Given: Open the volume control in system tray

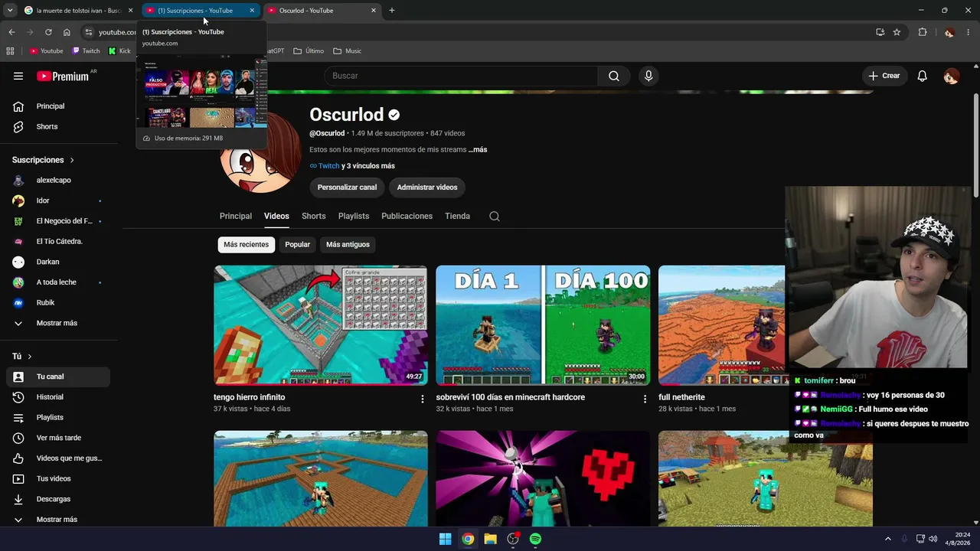Looking at the screenshot, I should [x=933, y=539].
